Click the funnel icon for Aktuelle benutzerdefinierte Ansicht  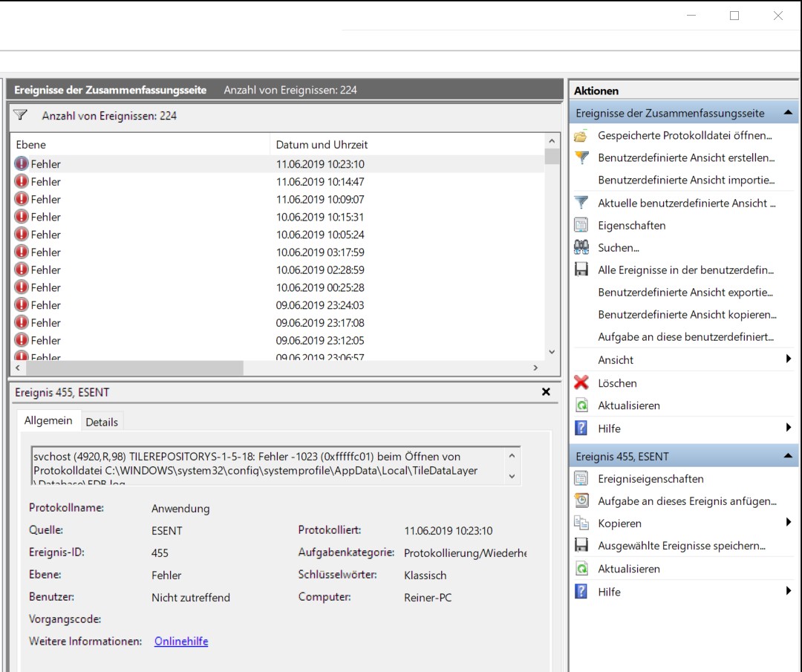tap(581, 203)
